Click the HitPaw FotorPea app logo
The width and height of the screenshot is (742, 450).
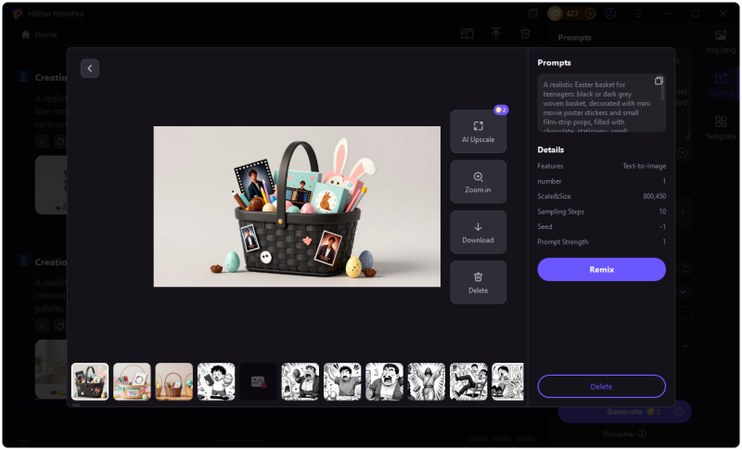pyautogui.click(x=18, y=14)
